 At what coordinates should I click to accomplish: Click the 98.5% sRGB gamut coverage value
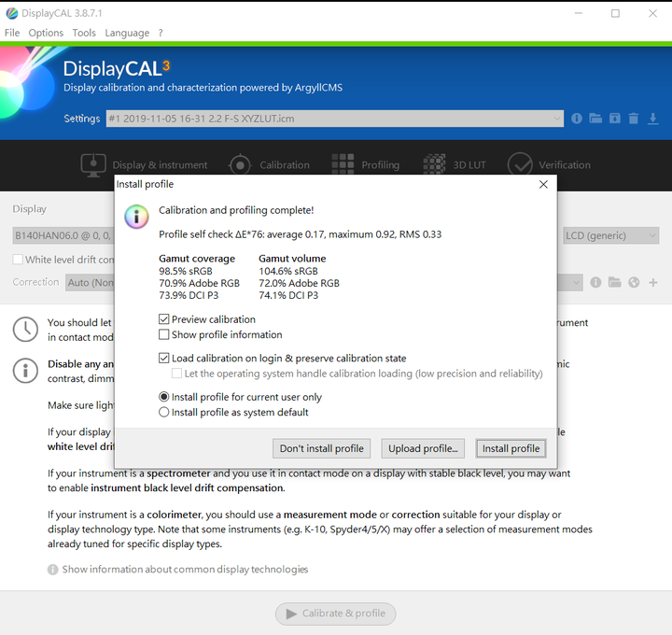click(x=186, y=271)
